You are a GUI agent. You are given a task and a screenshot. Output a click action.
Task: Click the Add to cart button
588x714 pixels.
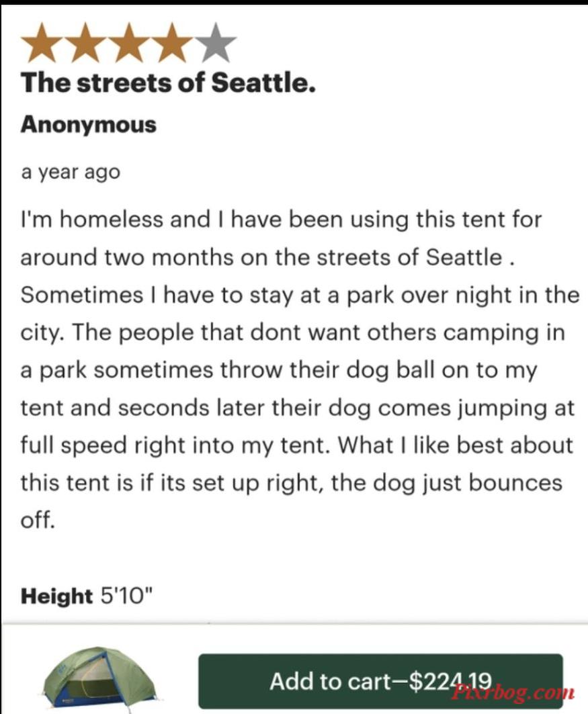point(381,681)
